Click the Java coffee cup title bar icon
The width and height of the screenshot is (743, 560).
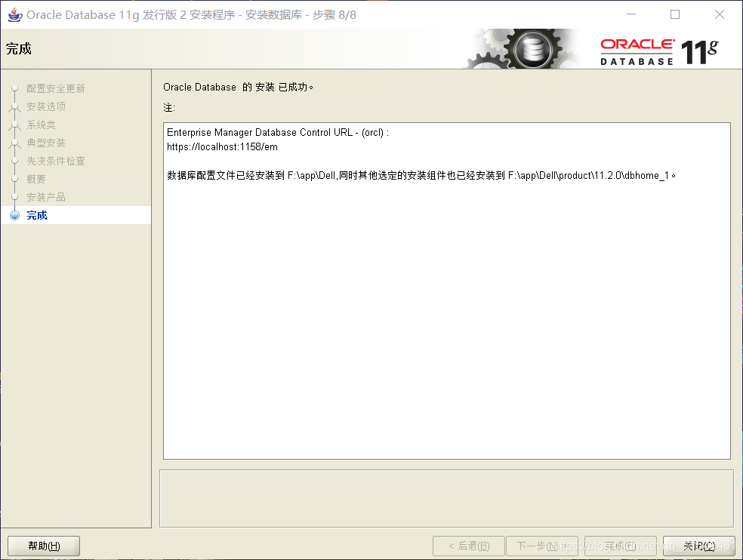click(15, 14)
